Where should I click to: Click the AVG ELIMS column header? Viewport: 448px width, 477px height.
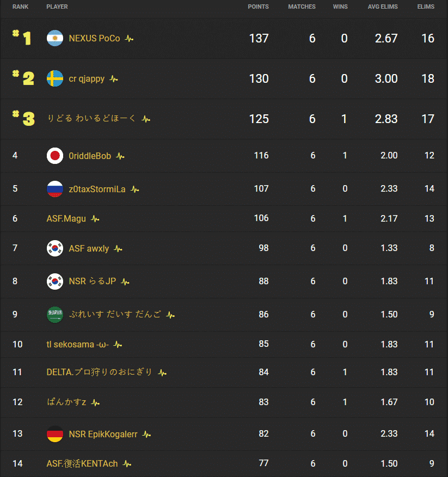pos(383,7)
